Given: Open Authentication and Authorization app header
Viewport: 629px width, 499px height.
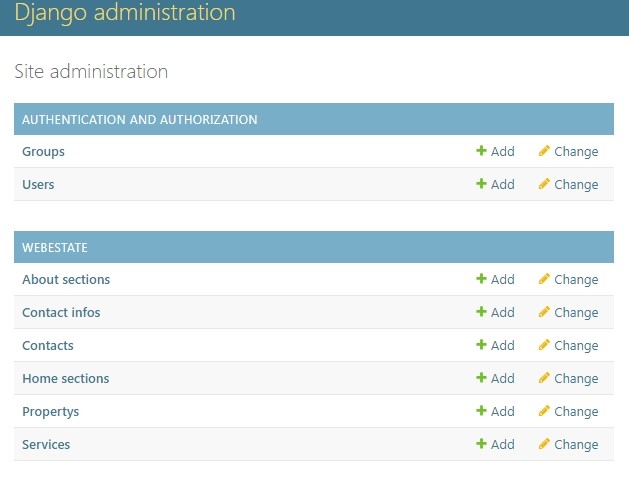Looking at the screenshot, I should (x=140, y=119).
